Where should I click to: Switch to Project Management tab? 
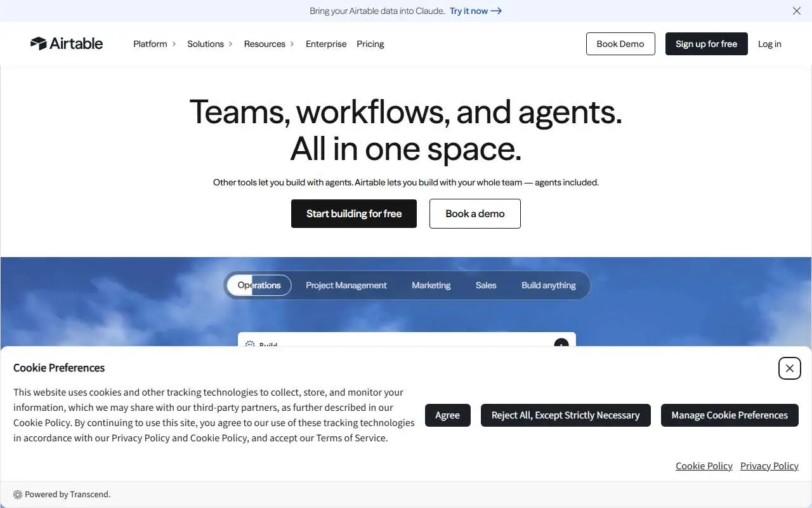coord(346,285)
